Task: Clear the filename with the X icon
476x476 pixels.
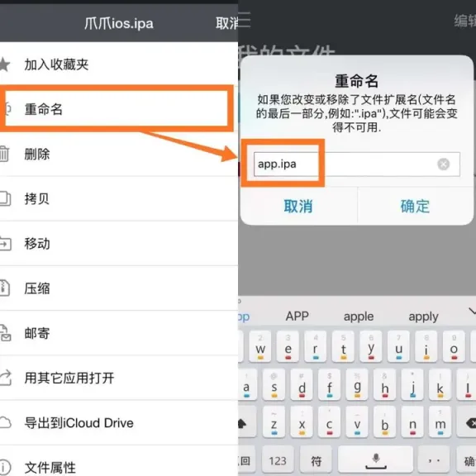Action: pyautogui.click(x=443, y=164)
